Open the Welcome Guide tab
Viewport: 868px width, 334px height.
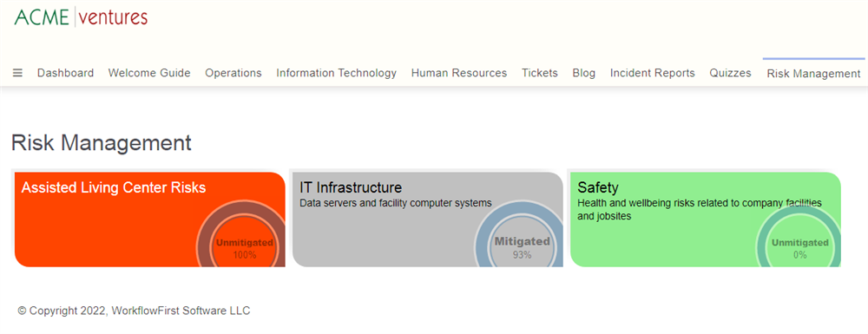[x=149, y=73]
